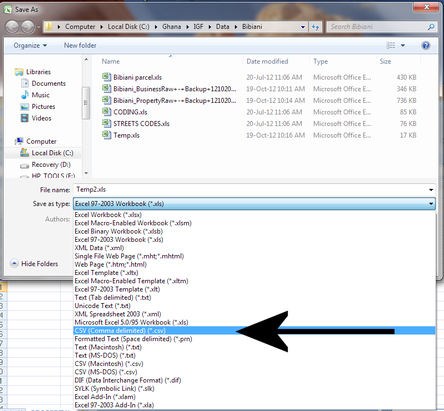Screen dimensions: 444x411
Task: Click the Videos library icon
Action: click(x=25, y=118)
